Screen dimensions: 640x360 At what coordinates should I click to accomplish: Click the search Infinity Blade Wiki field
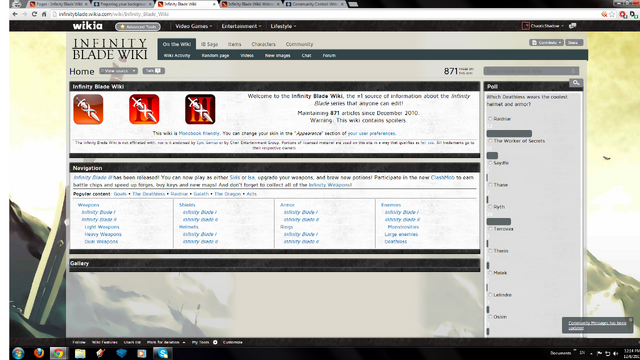click(531, 71)
